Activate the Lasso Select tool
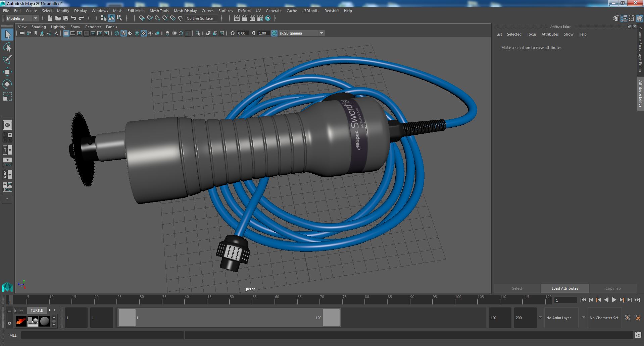644x346 pixels. point(7,47)
